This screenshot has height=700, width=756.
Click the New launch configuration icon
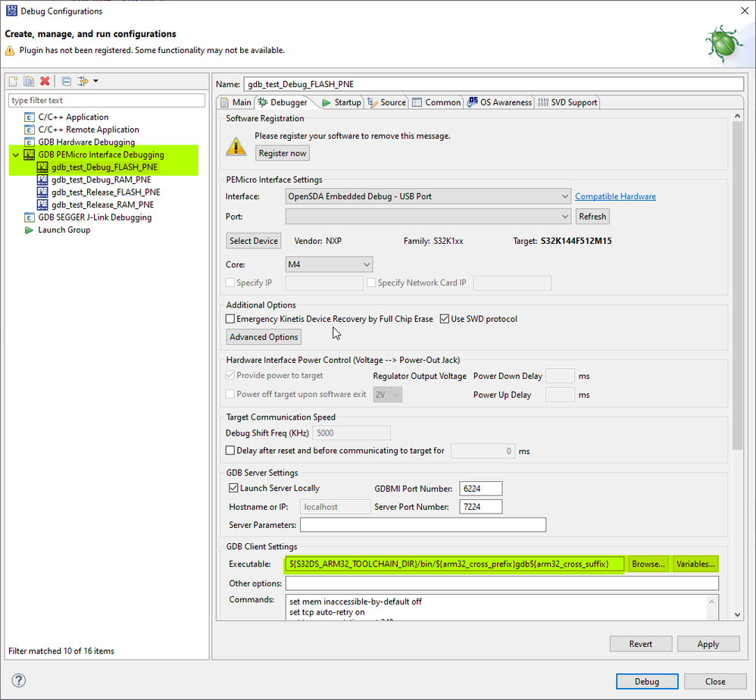coord(14,81)
